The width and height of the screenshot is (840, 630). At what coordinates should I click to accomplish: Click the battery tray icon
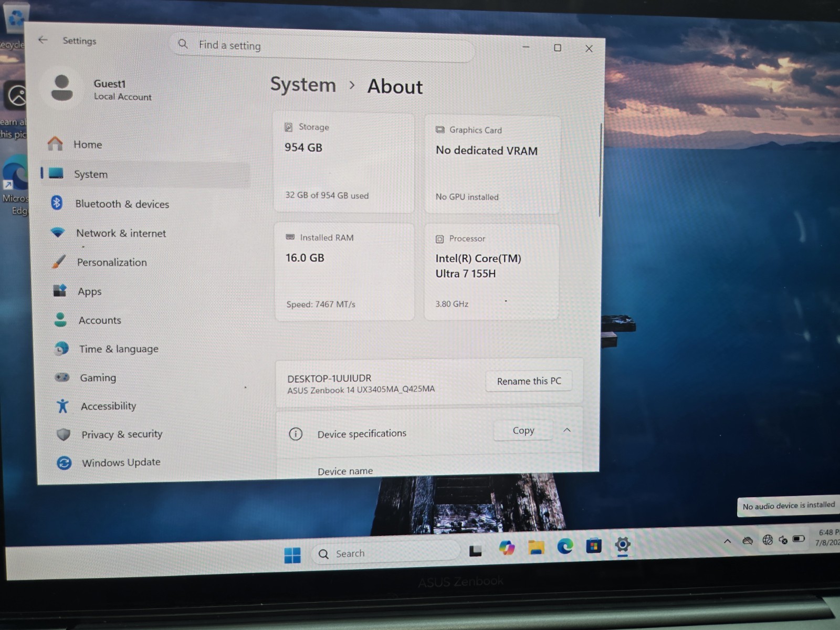(799, 539)
